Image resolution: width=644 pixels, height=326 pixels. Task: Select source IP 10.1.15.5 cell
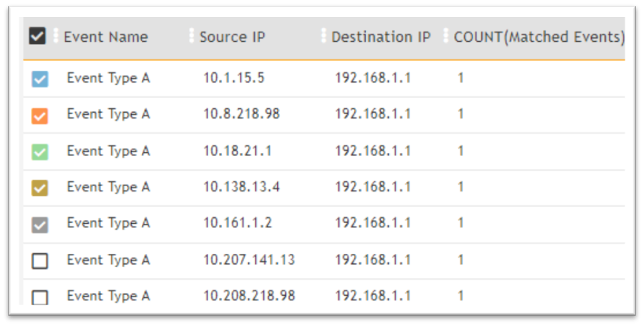pyautogui.click(x=234, y=78)
